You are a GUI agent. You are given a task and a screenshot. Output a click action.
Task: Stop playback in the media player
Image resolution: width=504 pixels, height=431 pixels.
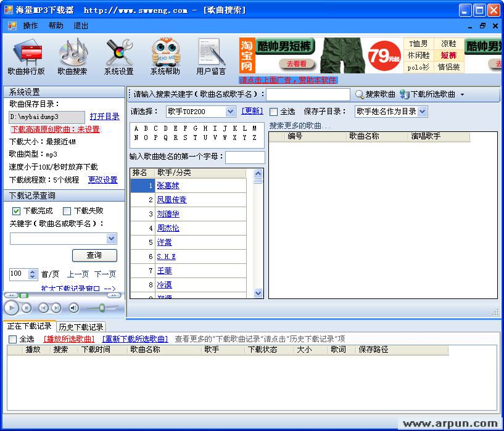tap(27, 308)
